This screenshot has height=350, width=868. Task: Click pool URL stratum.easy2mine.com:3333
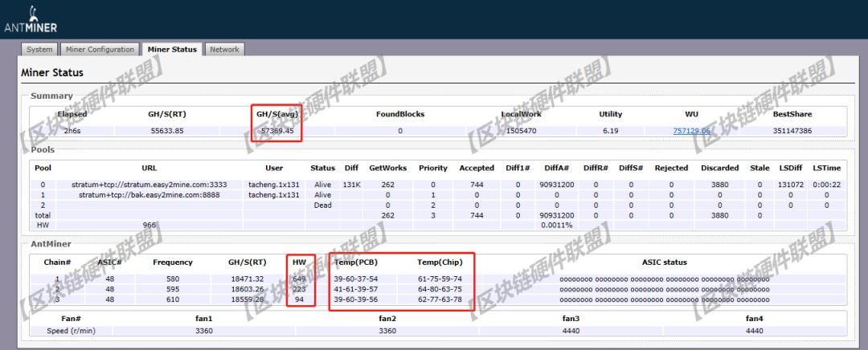point(149,185)
